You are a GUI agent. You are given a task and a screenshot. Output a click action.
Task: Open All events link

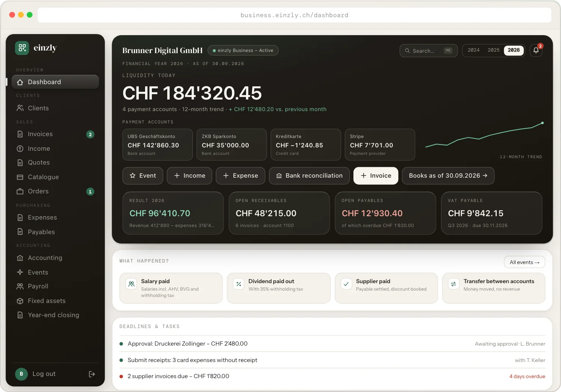(x=525, y=262)
